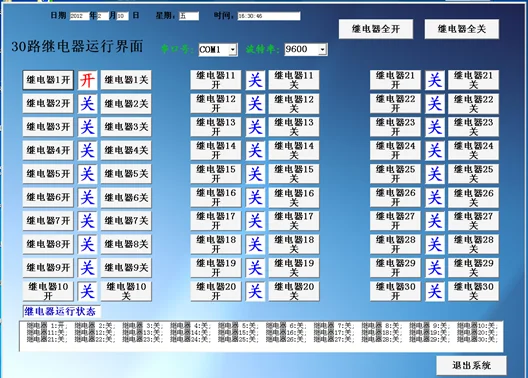Click the 继电器2开 button

[x=48, y=103]
